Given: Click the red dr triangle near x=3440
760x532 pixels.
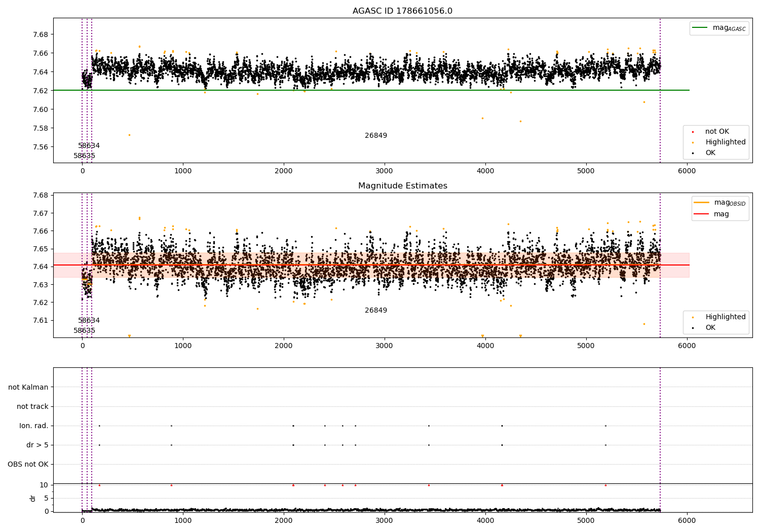Looking at the screenshot, I should coord(429,485).
